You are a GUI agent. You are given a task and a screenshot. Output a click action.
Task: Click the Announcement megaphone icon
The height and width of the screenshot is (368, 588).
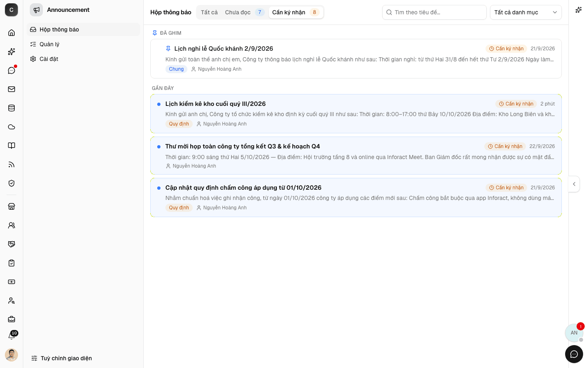(x=36, y=10)
